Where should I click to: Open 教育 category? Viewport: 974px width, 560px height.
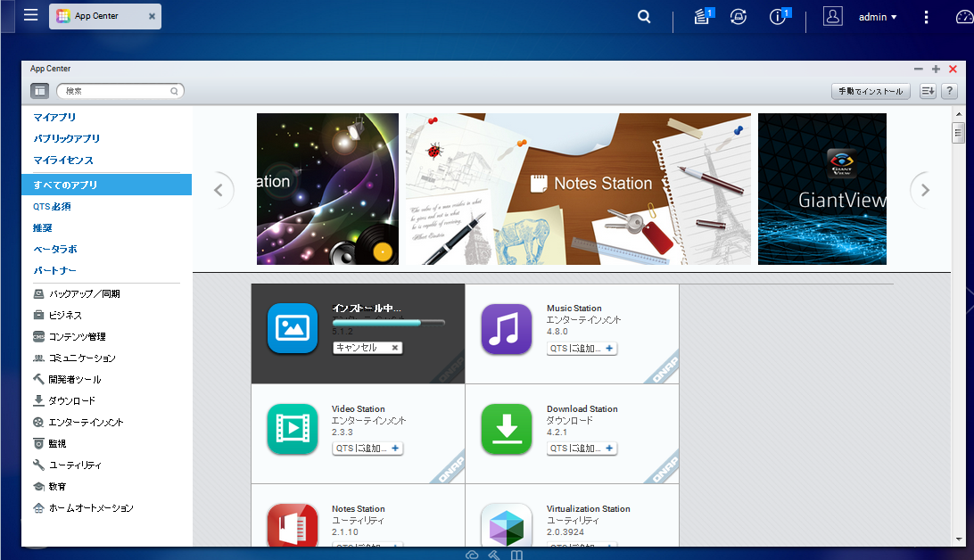click(x=50, y=487)
